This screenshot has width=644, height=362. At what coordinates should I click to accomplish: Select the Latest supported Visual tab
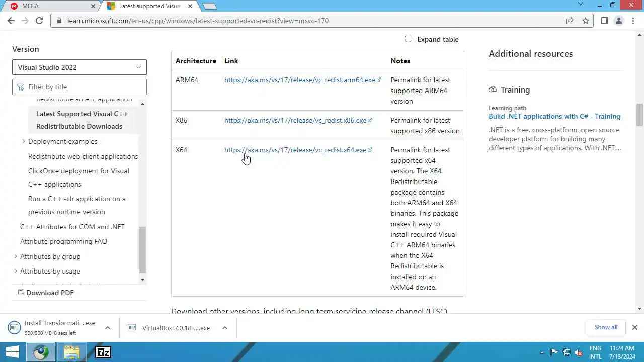pos(150,6)
